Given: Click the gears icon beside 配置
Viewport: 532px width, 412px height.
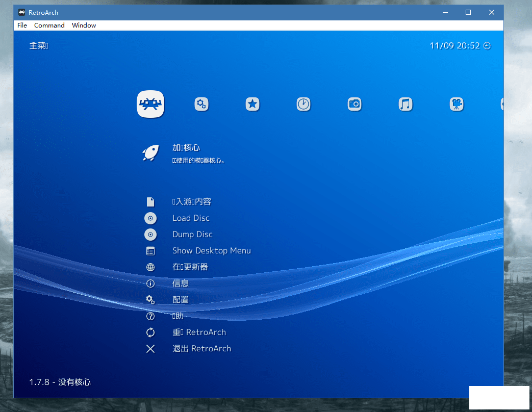Looking at the screenshot, I should [150, 300].
